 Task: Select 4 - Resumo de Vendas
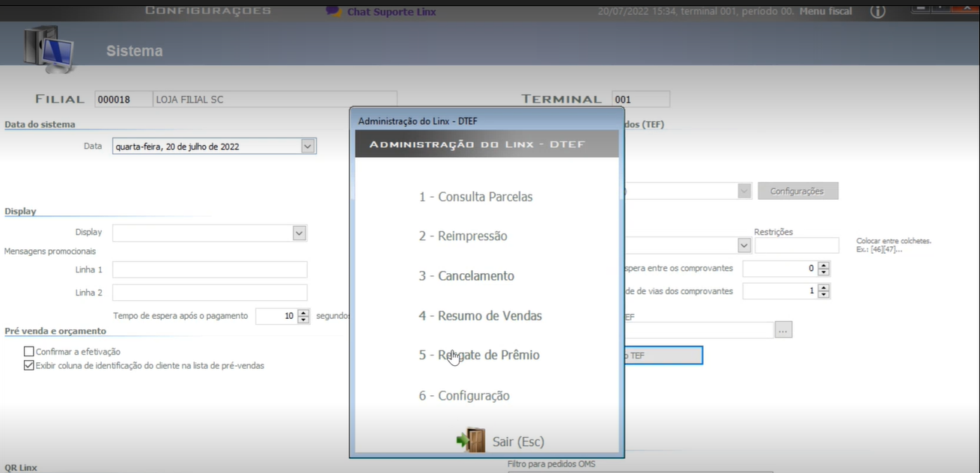(480, 316)
